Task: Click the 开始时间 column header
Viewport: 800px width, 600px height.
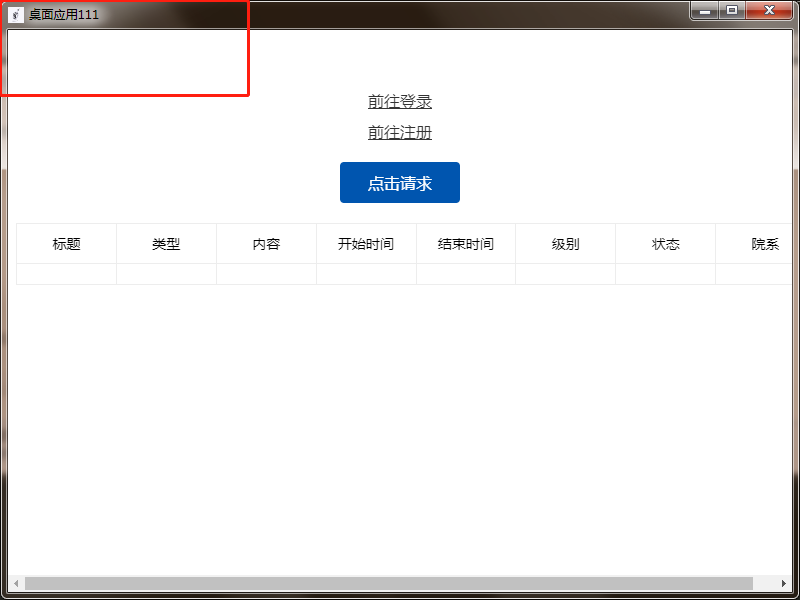Action: click(x=366, y=244)
